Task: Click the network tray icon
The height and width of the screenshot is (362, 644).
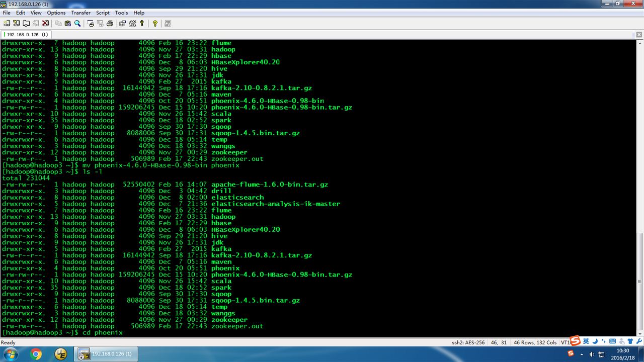Action: [x=601, y=354]
